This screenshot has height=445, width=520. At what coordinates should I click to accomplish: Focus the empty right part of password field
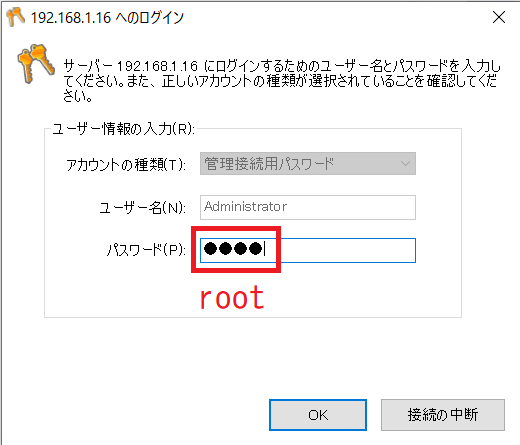(x=347, y=250)
